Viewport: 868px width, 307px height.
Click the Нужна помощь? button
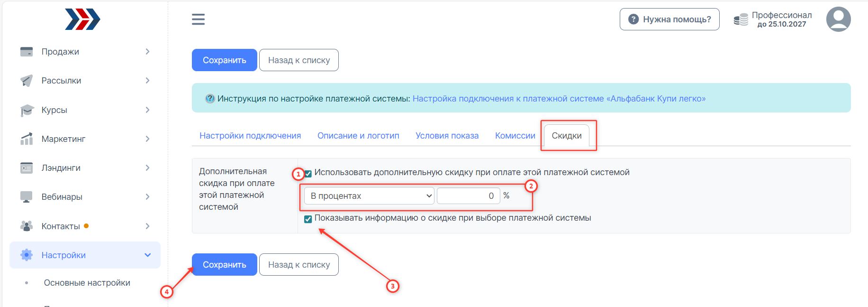pyautogui.click(x=669, y=19)
